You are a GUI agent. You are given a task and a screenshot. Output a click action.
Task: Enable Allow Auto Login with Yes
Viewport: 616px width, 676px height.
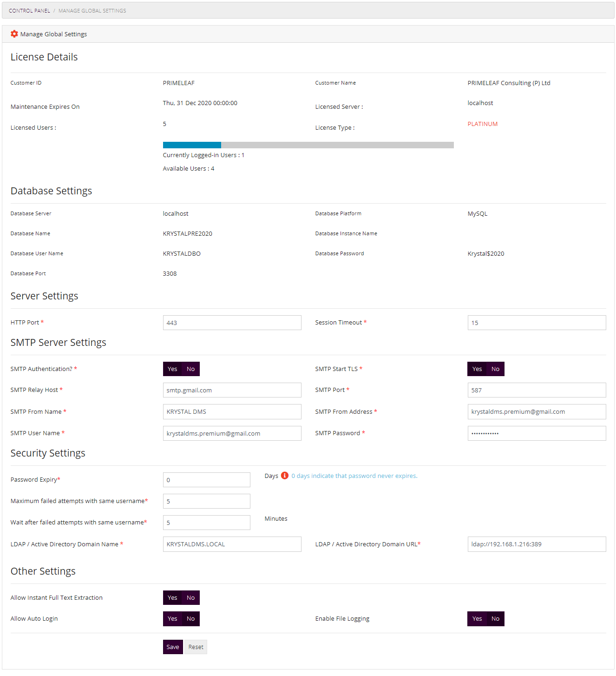(172, 619)
